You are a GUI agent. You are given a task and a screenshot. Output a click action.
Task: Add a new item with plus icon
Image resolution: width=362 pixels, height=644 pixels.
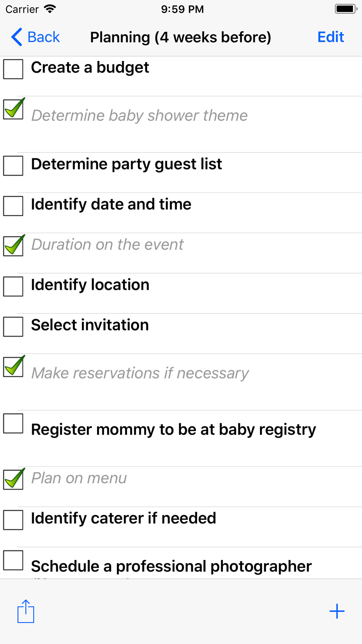(x=337, y=611)
